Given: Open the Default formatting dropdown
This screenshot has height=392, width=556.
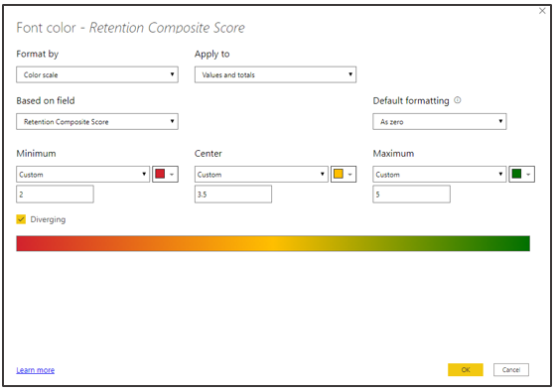Looking at the screenshot, I should [x=440, y=121].
